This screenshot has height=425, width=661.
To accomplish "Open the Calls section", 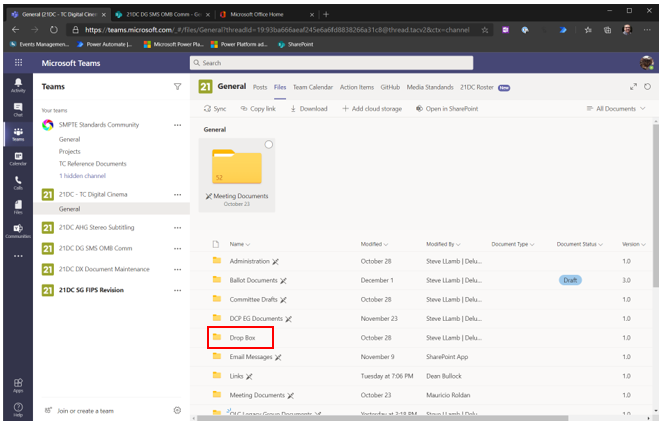I will pyautogui.click(x=18, y=182).
